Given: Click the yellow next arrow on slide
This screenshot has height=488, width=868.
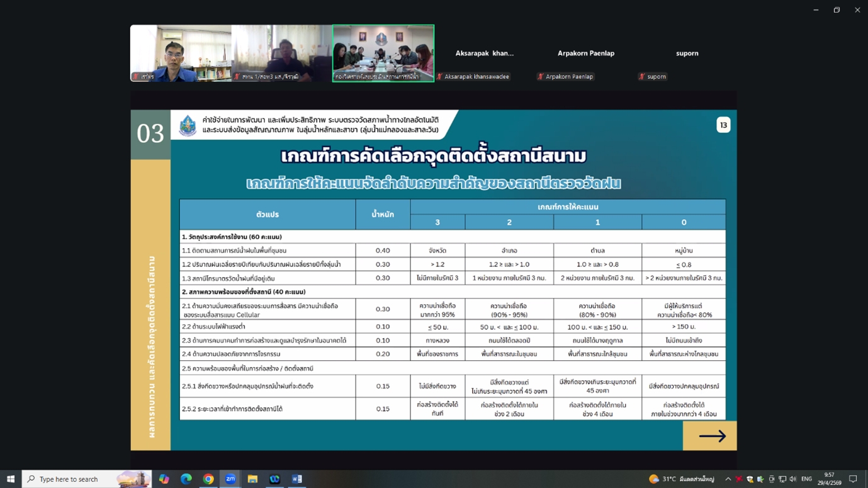Looking at the screenshot, I should coord(711,436).
